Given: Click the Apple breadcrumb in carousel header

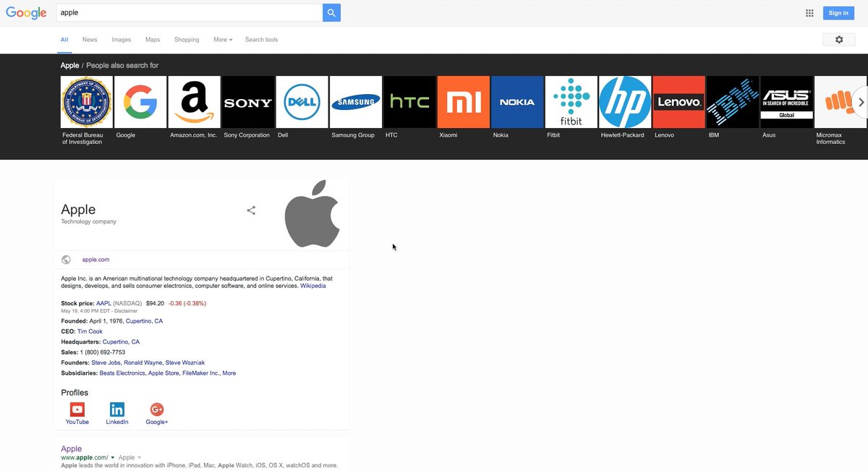Looking at the screenshot, I should coord(69,65).
